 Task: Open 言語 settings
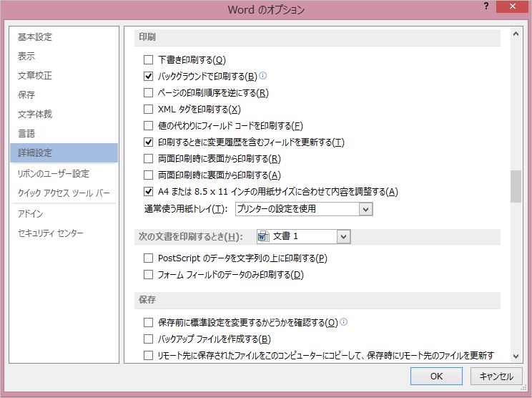pyautogui.click(x=64, y=133)
